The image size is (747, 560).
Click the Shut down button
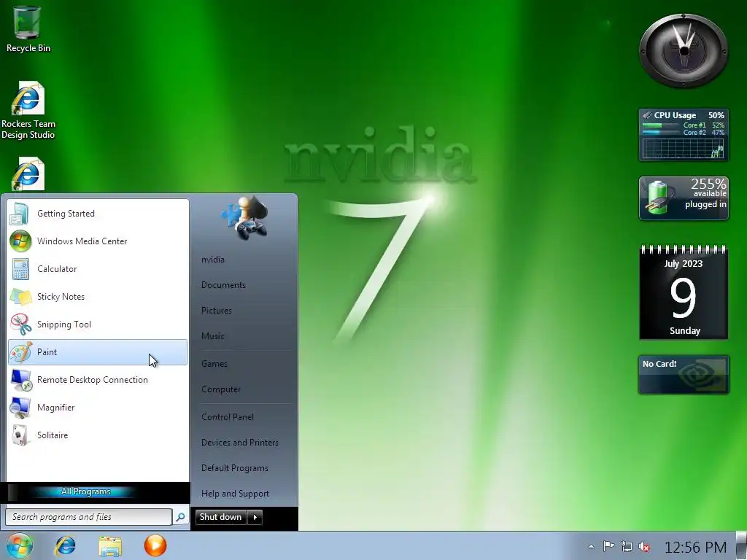click(x=220, y=517)
